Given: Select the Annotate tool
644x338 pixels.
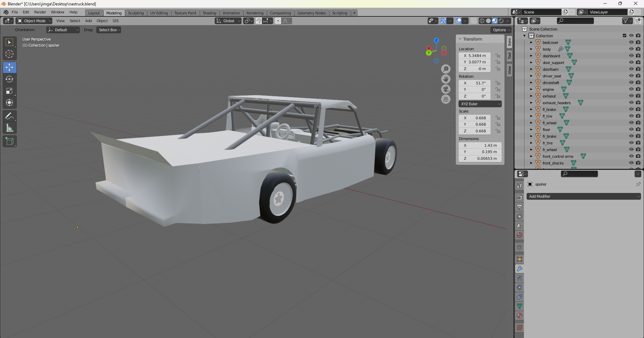Looking at the screenshot, I should [x=9, y=116].
